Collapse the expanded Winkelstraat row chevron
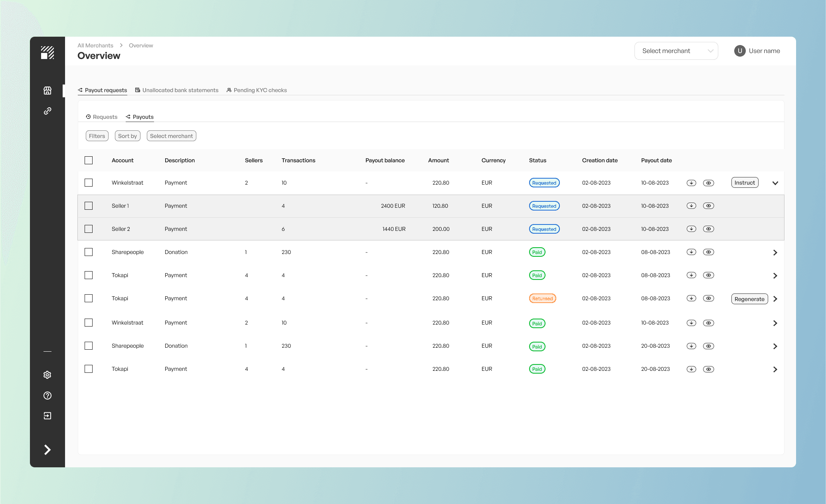This screenshot has height=504, width=826. pos(775,183)
